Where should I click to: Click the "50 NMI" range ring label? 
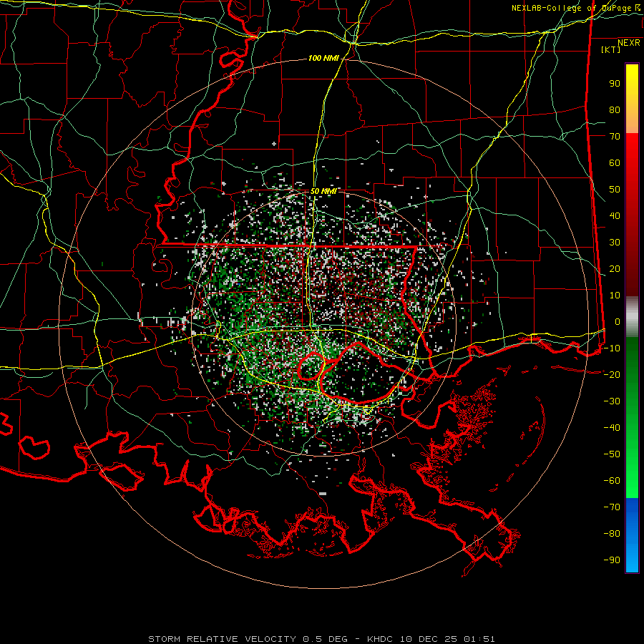point(323,191)
